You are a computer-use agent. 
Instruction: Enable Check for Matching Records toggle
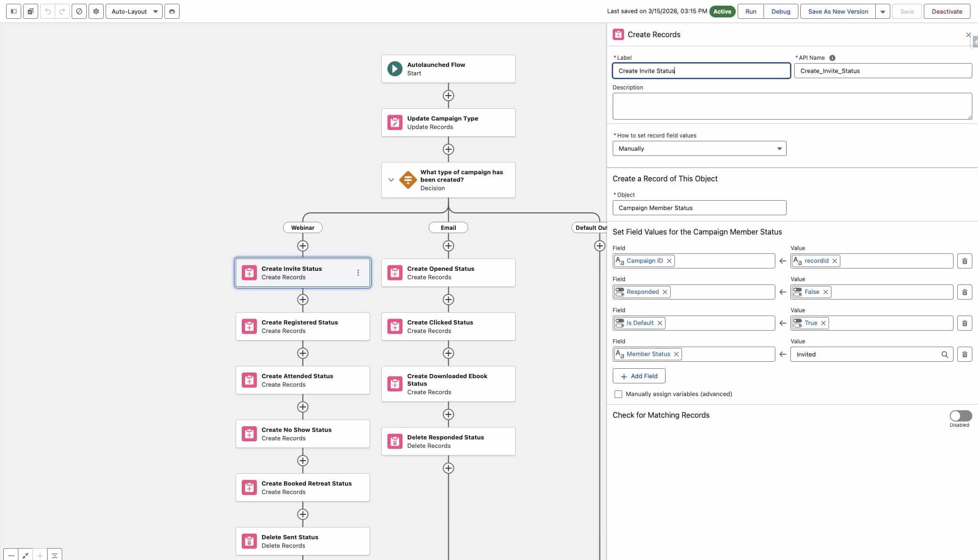pos(960,416)
